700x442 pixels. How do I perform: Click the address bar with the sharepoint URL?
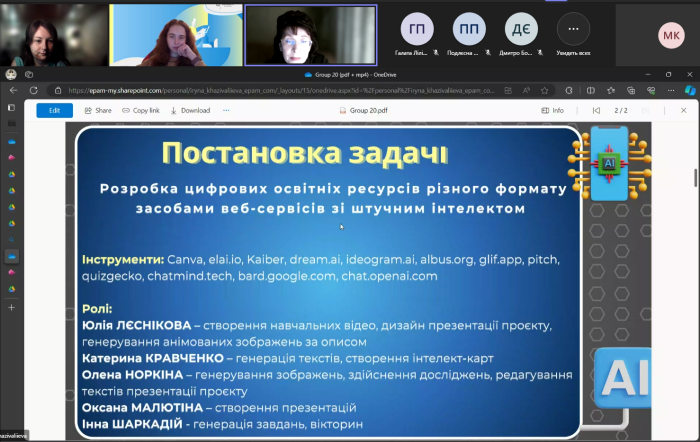300,90
